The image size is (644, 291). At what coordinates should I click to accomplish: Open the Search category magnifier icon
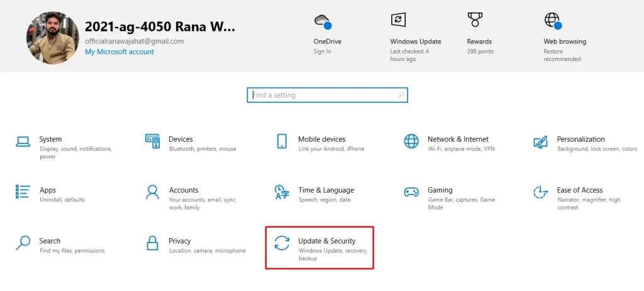[23, 243]
